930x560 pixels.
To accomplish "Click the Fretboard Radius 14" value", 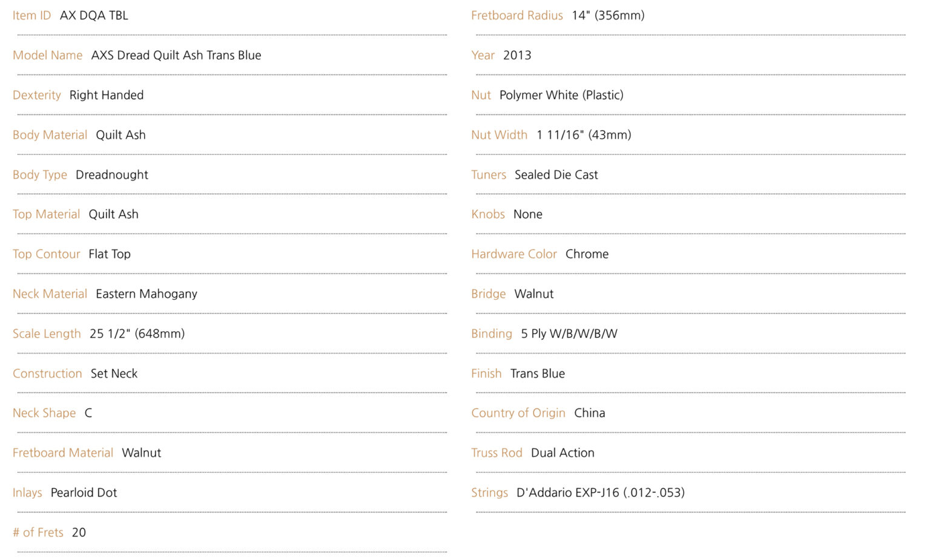I will coord(607,16).
